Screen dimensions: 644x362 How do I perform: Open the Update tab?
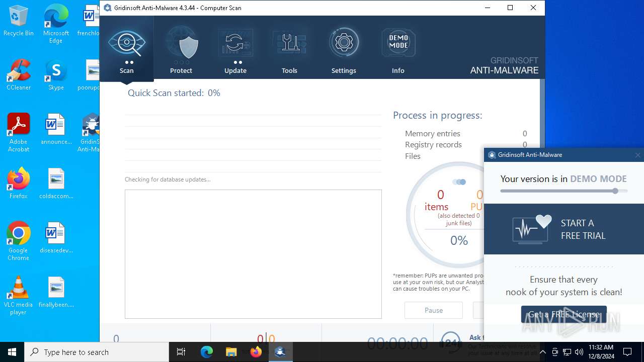(235, 49)
